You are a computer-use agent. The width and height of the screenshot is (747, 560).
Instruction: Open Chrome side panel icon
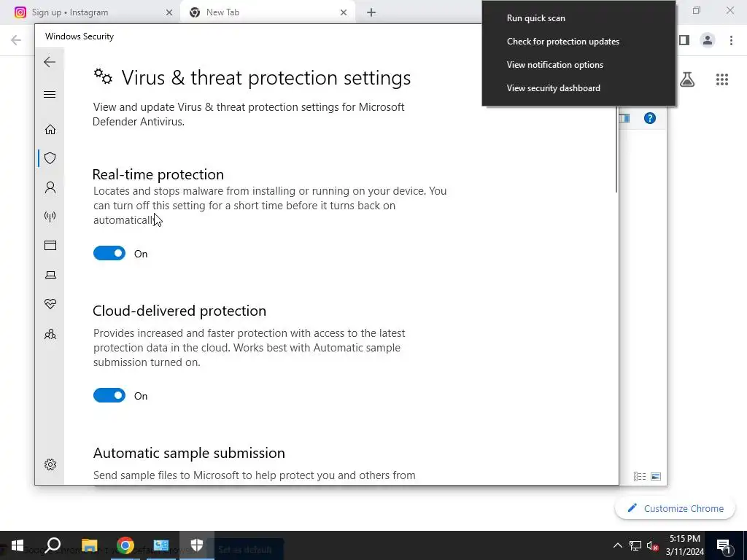pyautogui.click(x=684, y=40)
